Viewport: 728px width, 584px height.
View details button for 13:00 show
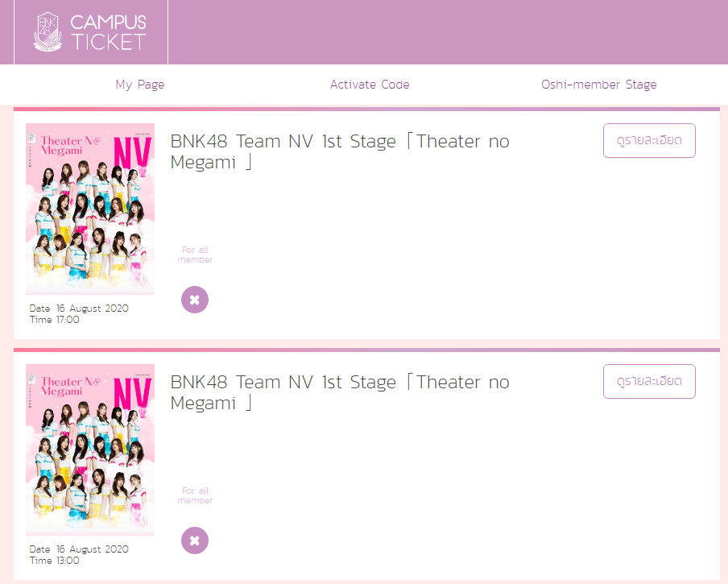(649, 381)
